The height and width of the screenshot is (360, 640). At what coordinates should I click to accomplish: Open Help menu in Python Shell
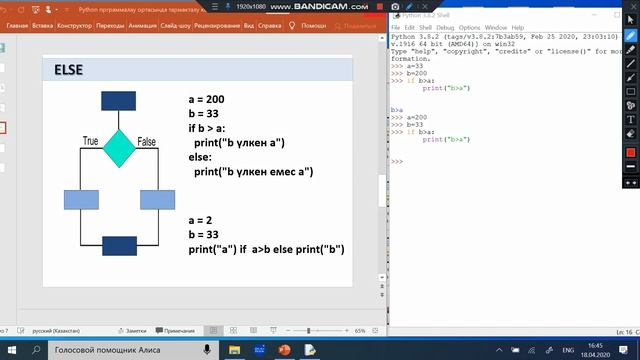point(518,28)
